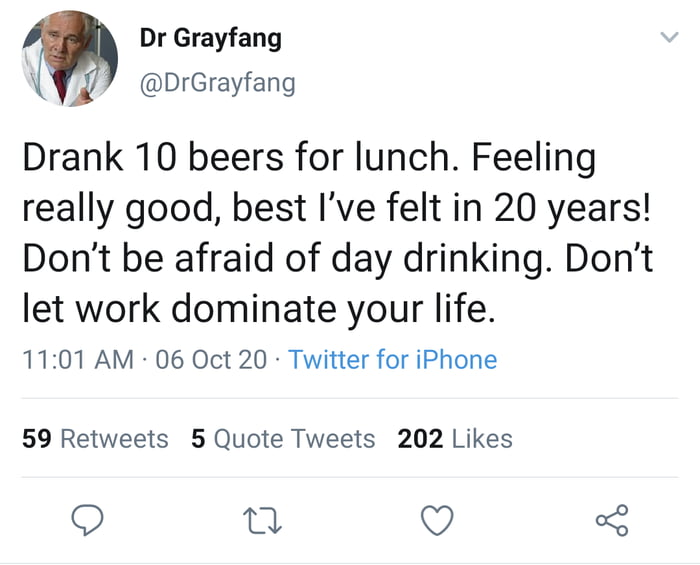The image size is (700, 565).
Task: Click the 11:01 AM timestamp
Action: coord(76,360)
